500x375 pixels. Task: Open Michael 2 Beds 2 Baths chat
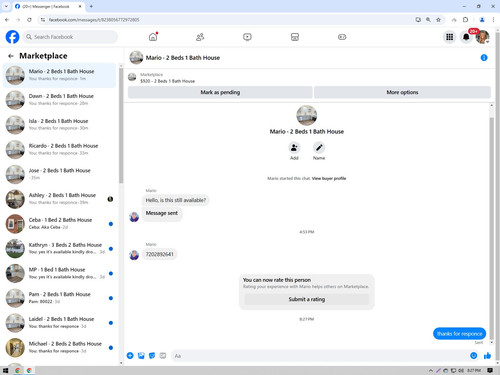(59, 347)
